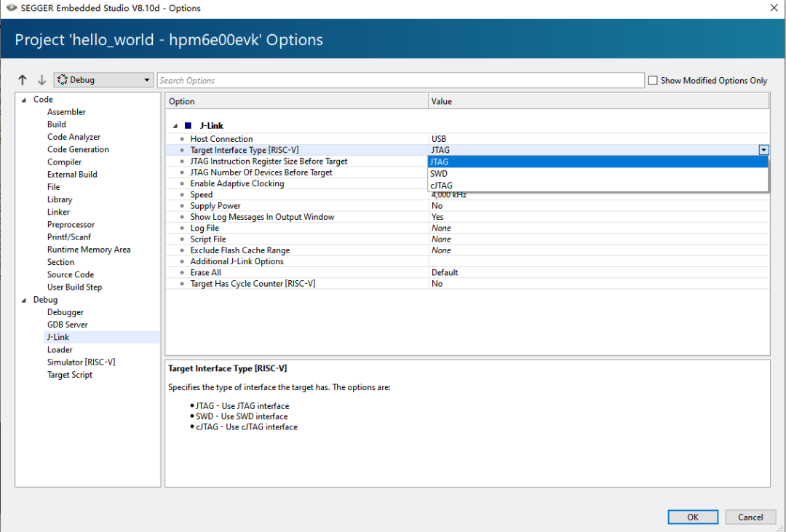Select Source Code category

coord(70,274)
